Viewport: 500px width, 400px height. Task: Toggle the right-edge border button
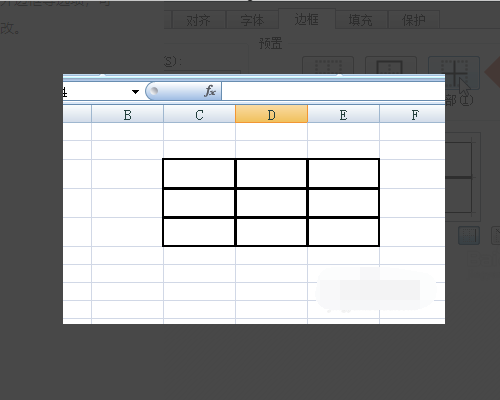pyautogui.click(x=469, y=235)
